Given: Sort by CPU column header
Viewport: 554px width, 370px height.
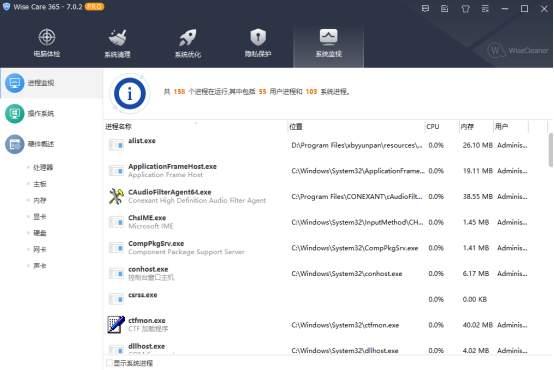Looking at the screenshot, I should [442, 127].
